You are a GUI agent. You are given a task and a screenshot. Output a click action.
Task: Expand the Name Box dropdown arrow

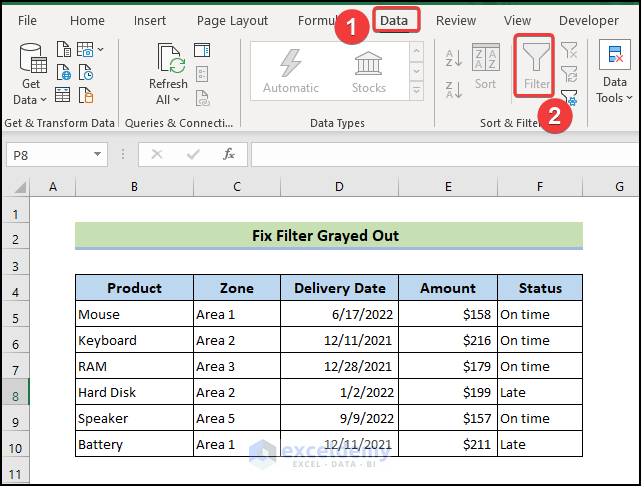[x=98, y=155]
